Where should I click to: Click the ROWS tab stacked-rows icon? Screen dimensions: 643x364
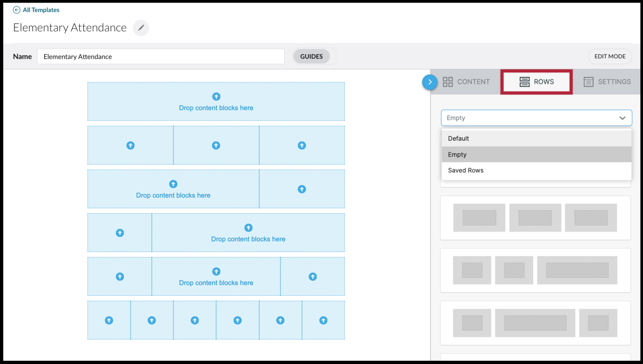click(x=524, y=82)
